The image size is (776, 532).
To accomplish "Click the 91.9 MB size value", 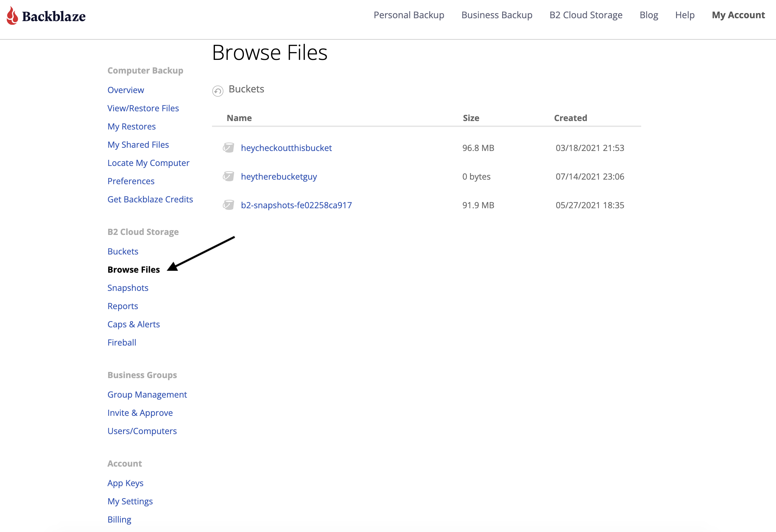I will click(478, 205).
